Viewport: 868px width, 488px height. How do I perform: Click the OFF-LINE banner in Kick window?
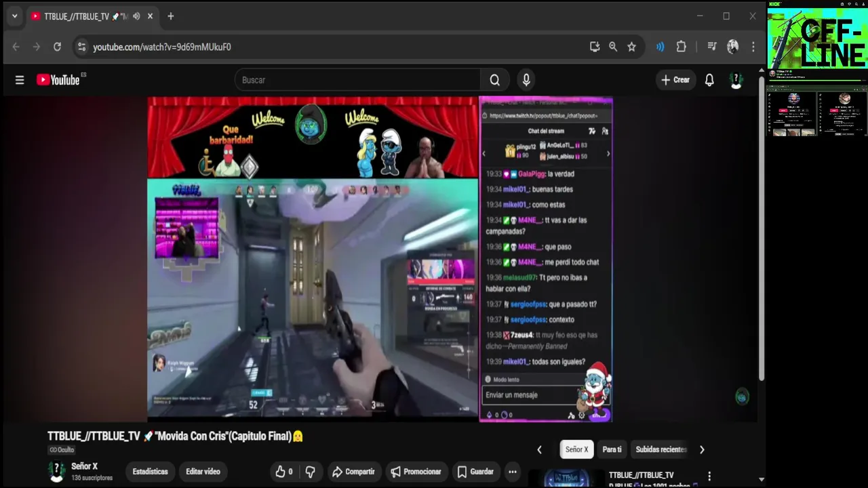[817, 39]
